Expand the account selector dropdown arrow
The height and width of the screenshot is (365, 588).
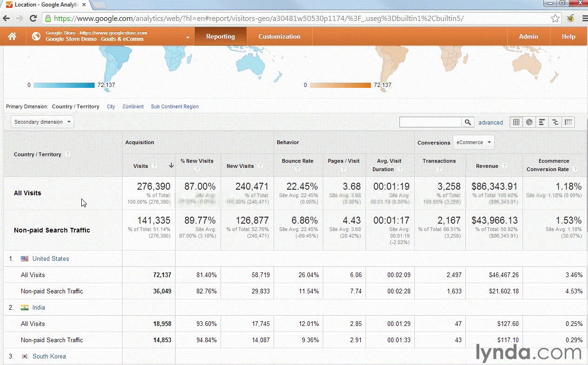pyautogui.click(x=188, y=37)
